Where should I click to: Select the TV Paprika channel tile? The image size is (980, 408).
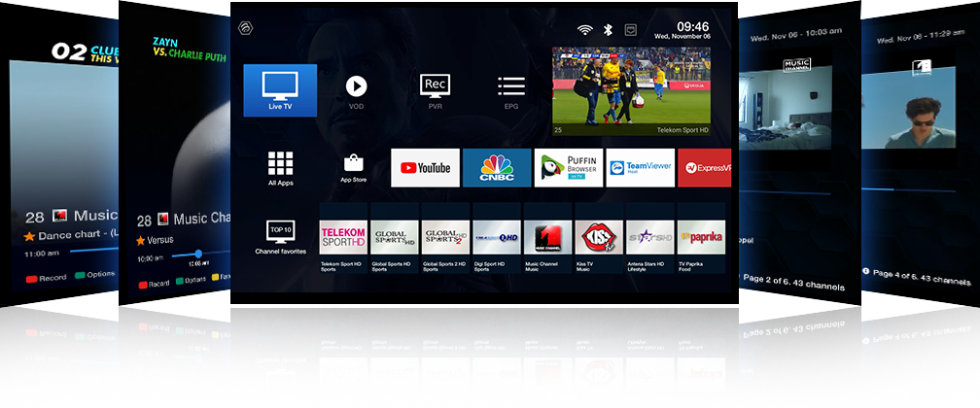point(701,237)
